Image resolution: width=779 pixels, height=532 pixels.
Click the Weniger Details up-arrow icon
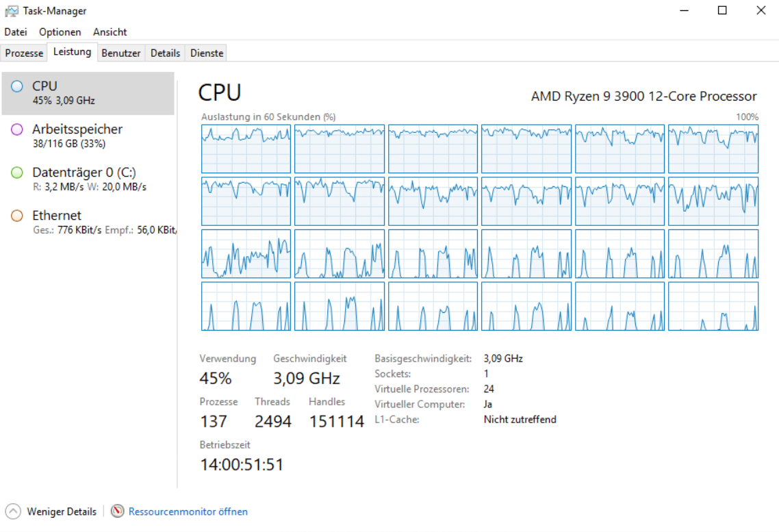pyautogui.click(x=13, y=511)
